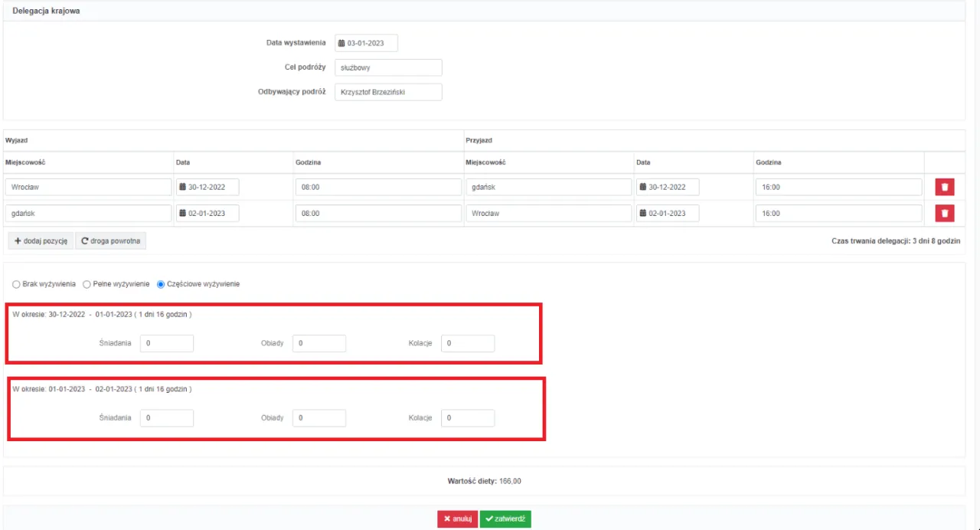Focus the 'Cel podróży' input field

(x=388, y=67)
